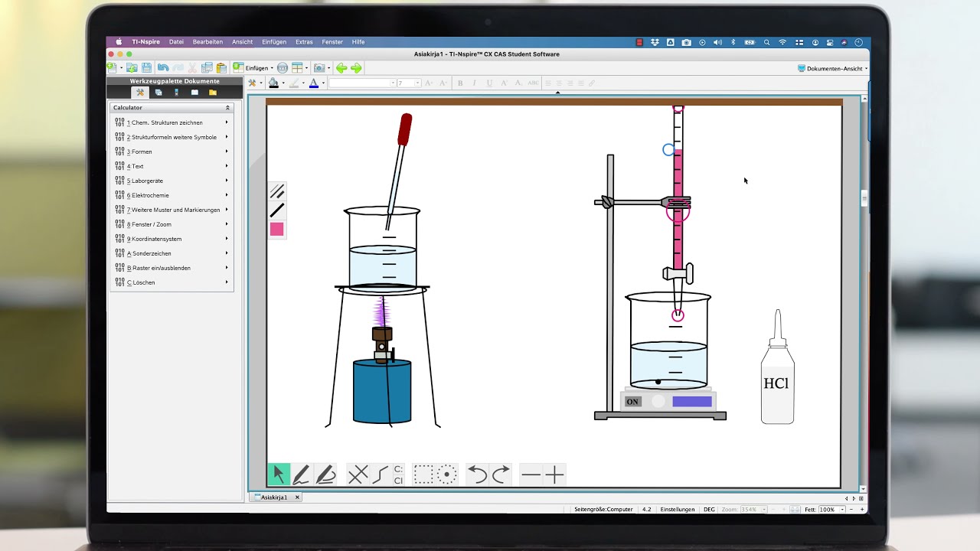This screenshot has height=551, width=980.
Task: Click the 'C:' atom label tool
Action: (x=398, y=469)
